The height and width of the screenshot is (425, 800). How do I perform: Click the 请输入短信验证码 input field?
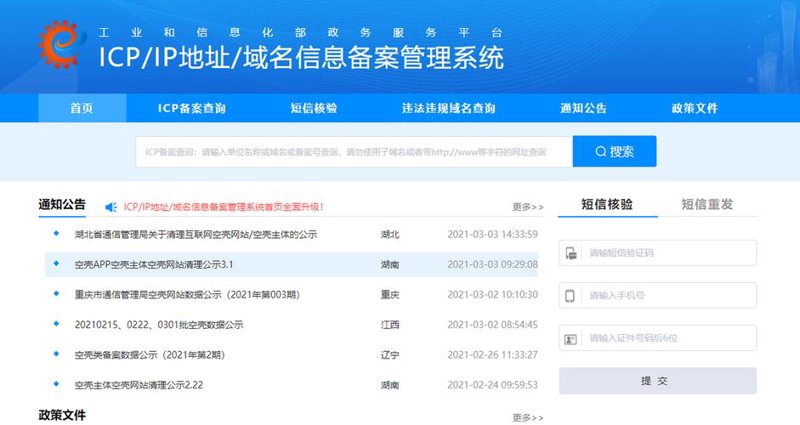point(658,253)
